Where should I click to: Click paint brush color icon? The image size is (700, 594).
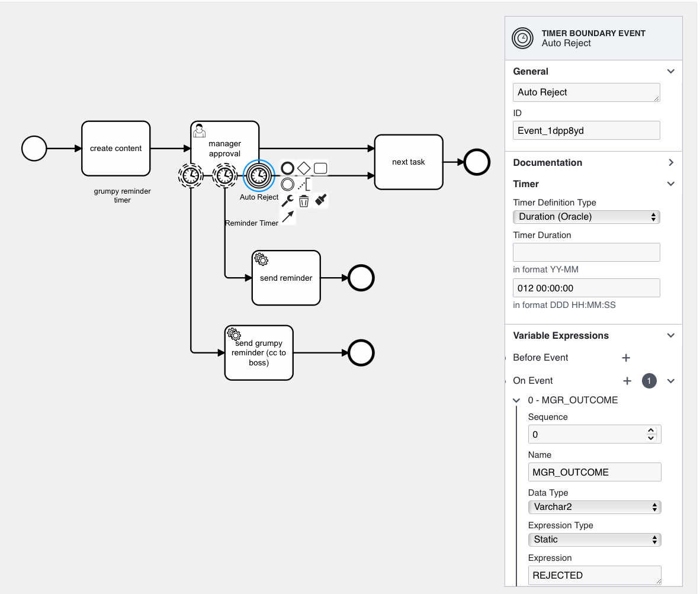click(x=321, y=200)
